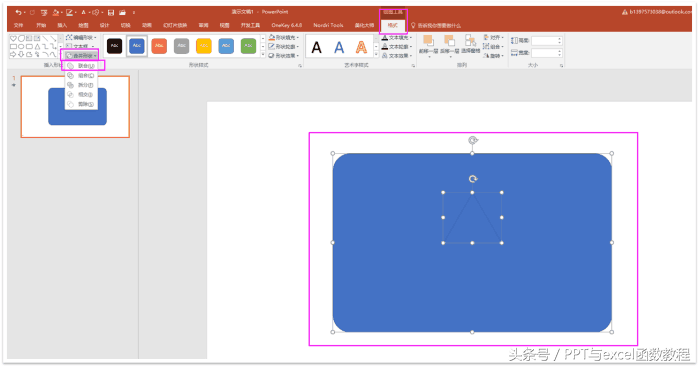Switch to the 开始 Home tab

[41, 25]
